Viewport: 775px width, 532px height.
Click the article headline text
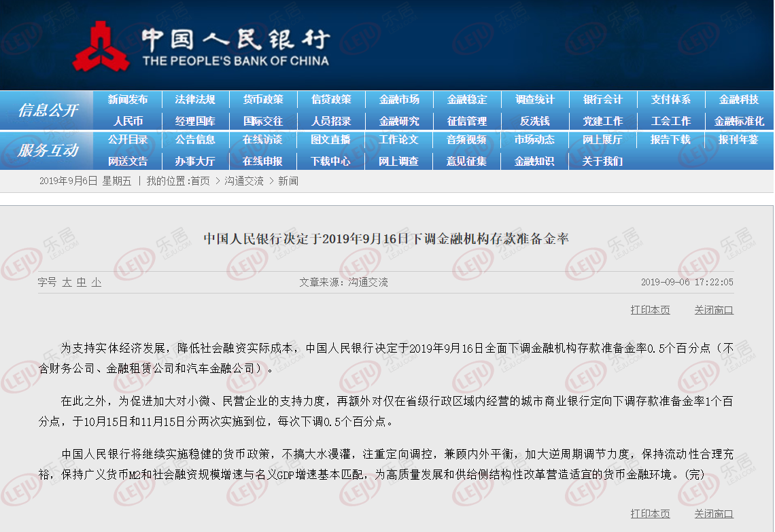pyautogui.click(x=386, y=239)
